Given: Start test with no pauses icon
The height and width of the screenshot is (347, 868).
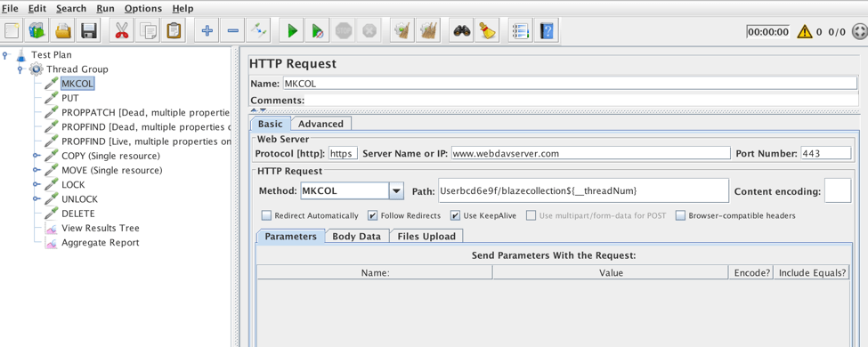Looking at the screenshot, I should click(x=317, y=30).
